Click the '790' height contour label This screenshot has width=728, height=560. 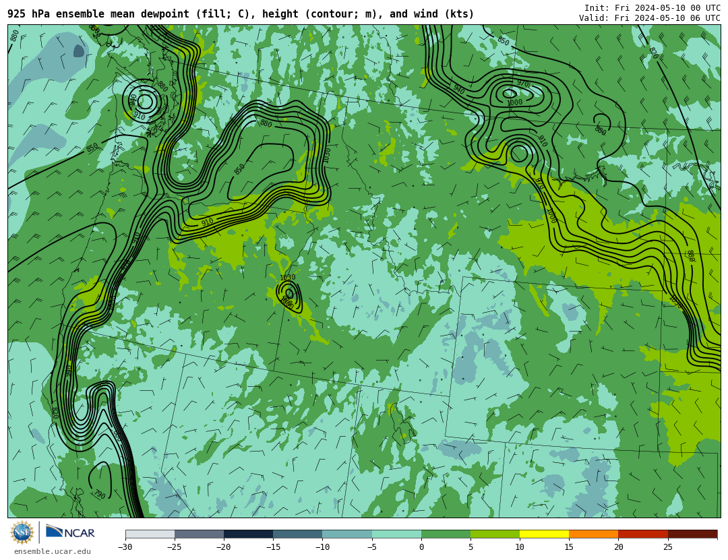pyautogui.click(x=99, y=494)
